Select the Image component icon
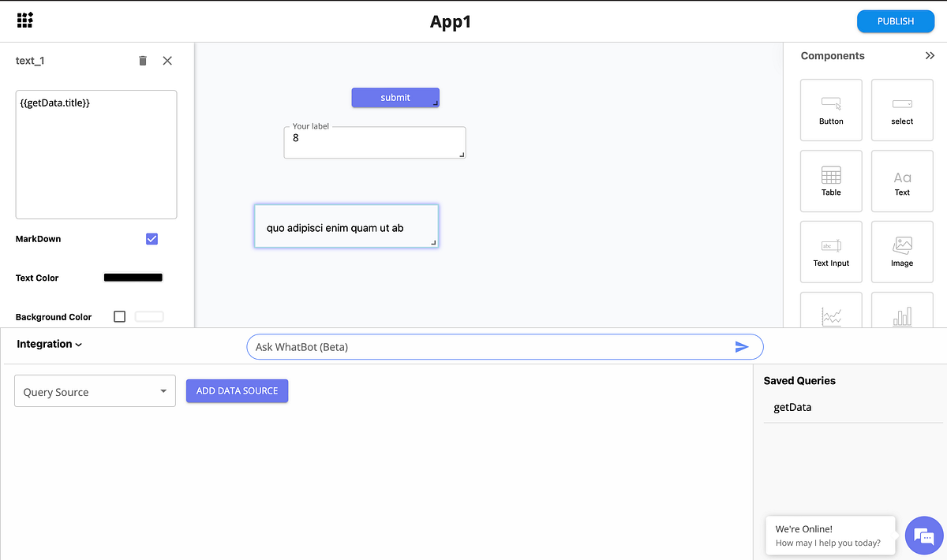 tap(902, 252)
